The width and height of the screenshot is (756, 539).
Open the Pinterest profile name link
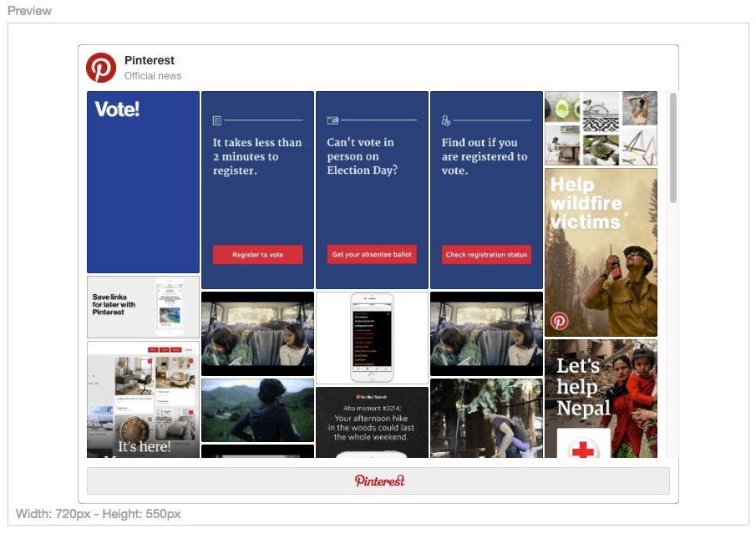click(x=149, y=60)
